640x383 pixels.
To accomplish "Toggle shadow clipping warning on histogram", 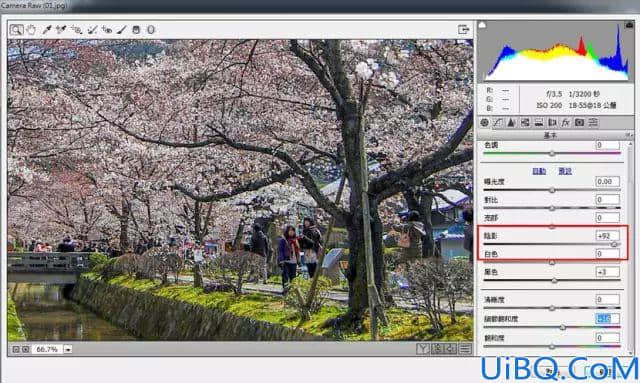I will (x=482, y=25).
